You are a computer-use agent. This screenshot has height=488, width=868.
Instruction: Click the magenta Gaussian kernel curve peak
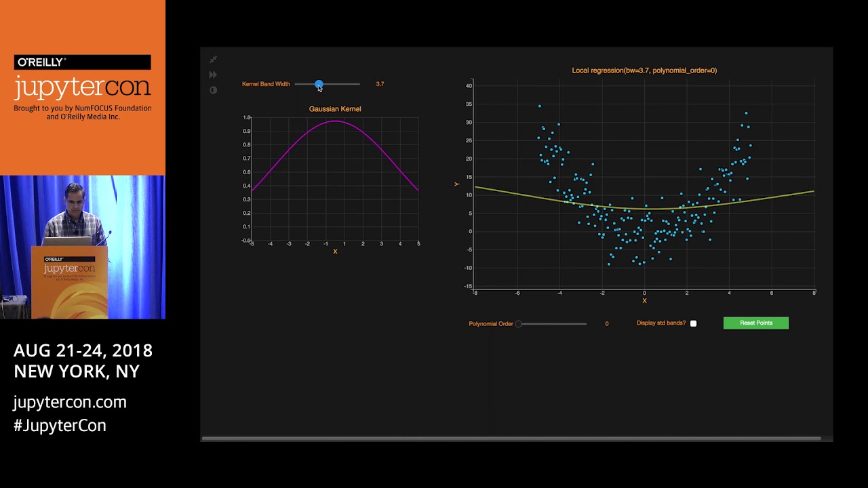tap(335, 121)
